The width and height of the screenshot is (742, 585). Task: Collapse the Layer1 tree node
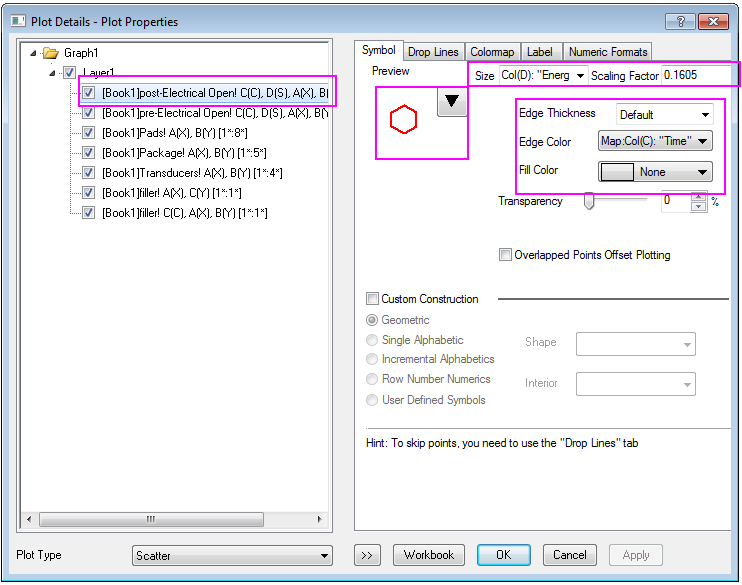tap(53, 73)
